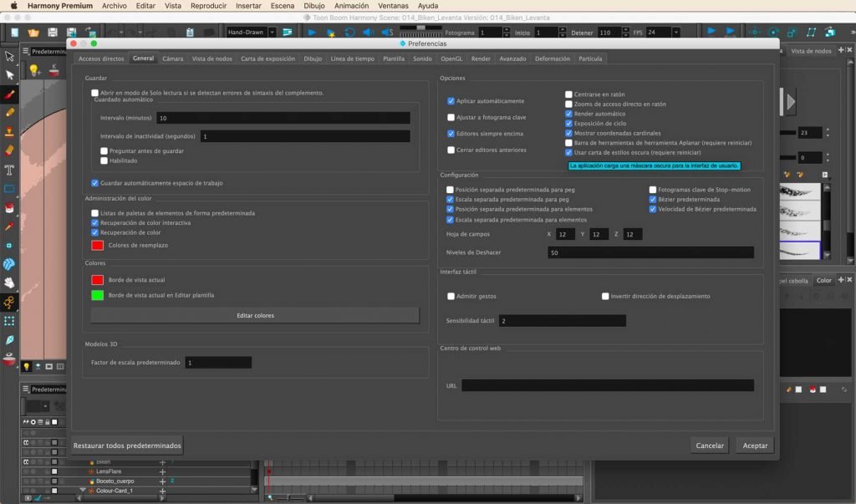856x504 pixels.
Task: Toggle the Sound speaker icon in the playback toolbar
Action: [x=369, y=33]
